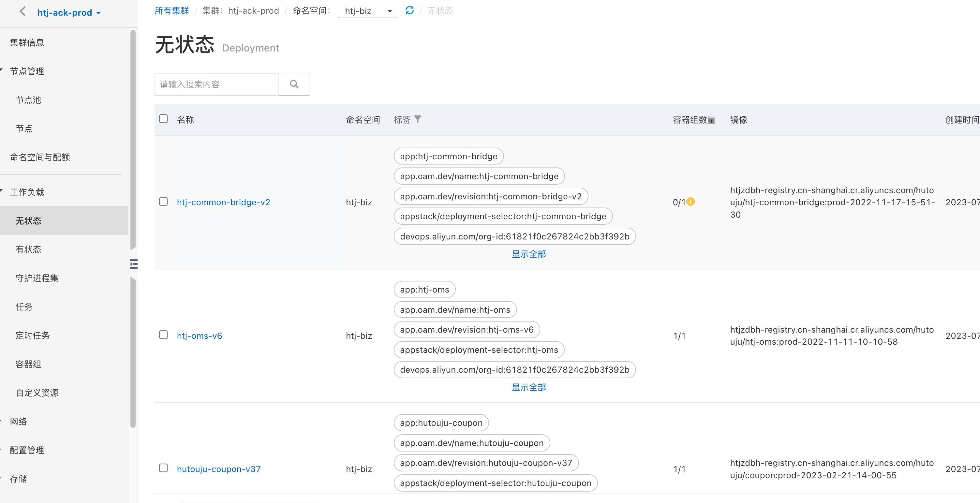This screenshot has width=980, height=503.
Task: Click the app.oam.dev/name:htj-common-bridge label tag
Action: point(479,176)
